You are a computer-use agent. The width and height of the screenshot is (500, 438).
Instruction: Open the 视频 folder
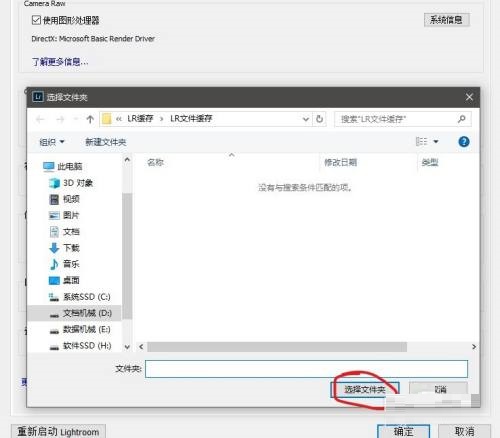point(65,199)
